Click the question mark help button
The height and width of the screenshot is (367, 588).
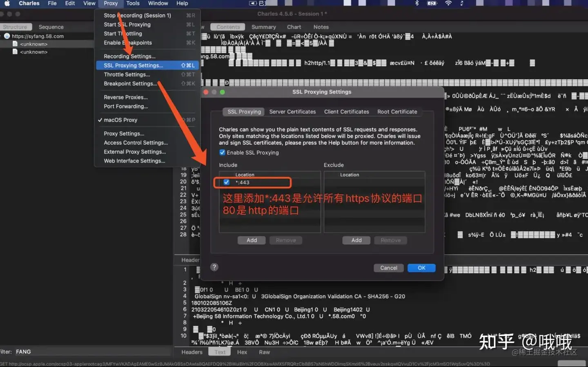[x=214, y=267]
